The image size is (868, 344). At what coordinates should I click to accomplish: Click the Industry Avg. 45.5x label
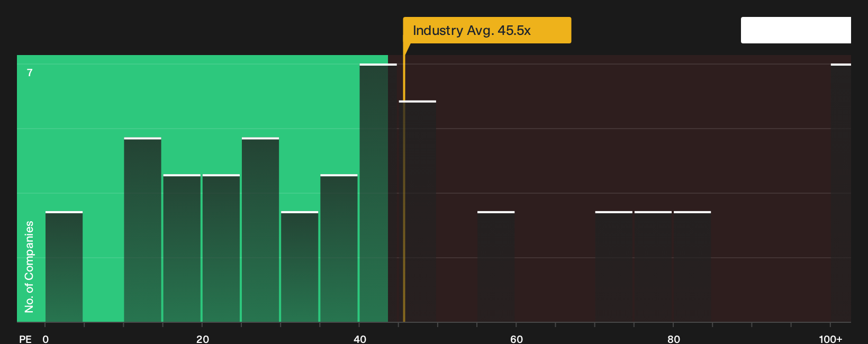(x=487, y=30)
